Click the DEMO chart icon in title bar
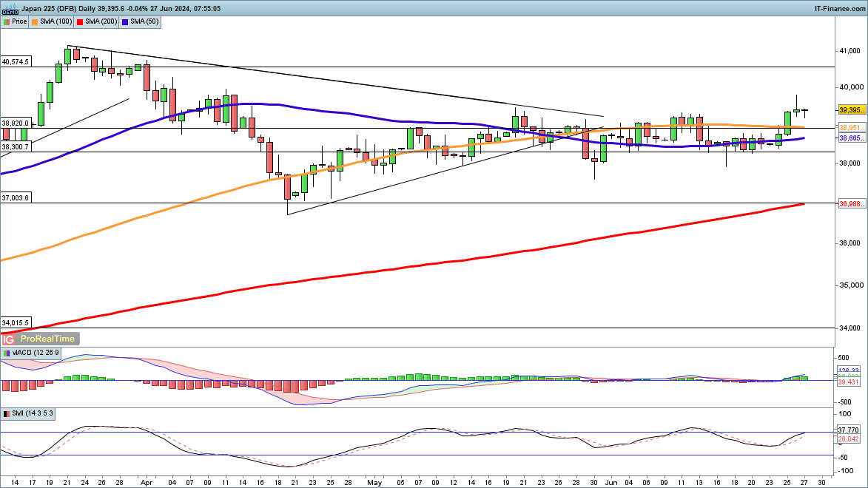Image resolution: width=868 pixels, height=488 pixels. pos(10,9)
